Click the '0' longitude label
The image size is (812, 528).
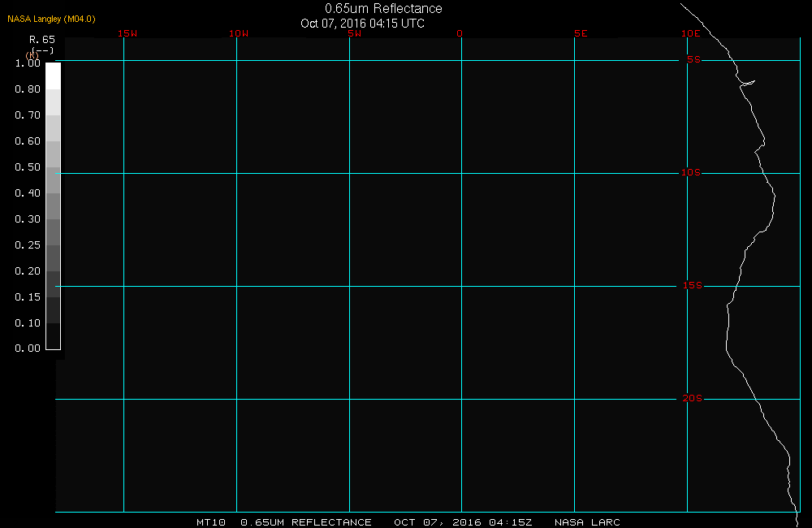pos(460,33)
